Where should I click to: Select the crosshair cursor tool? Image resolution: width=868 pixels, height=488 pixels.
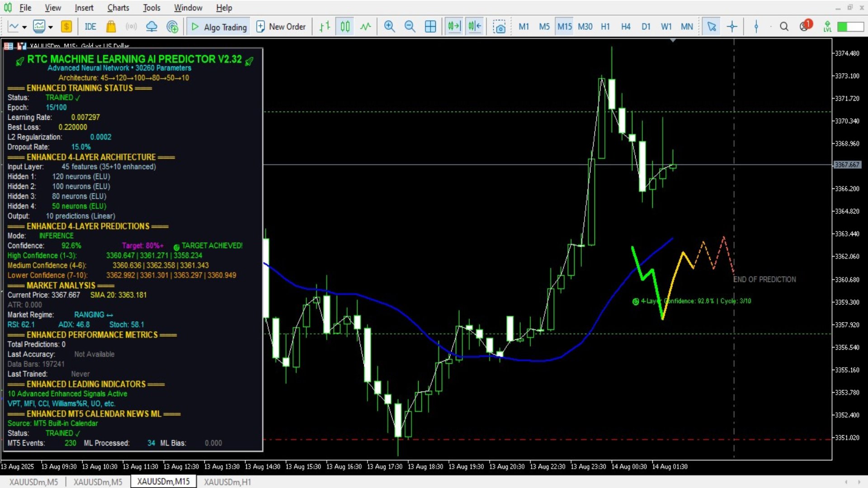tap(732, 27)
